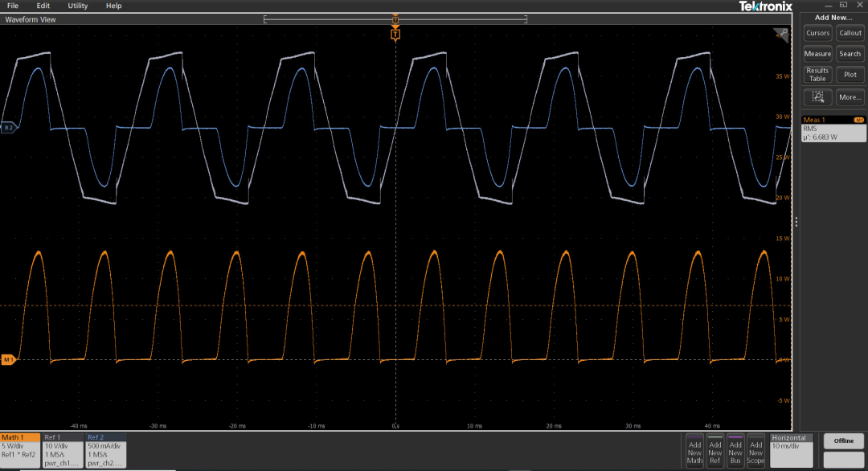Open the File menu
The width and height of the screenshot is (868, 471).
12,6
